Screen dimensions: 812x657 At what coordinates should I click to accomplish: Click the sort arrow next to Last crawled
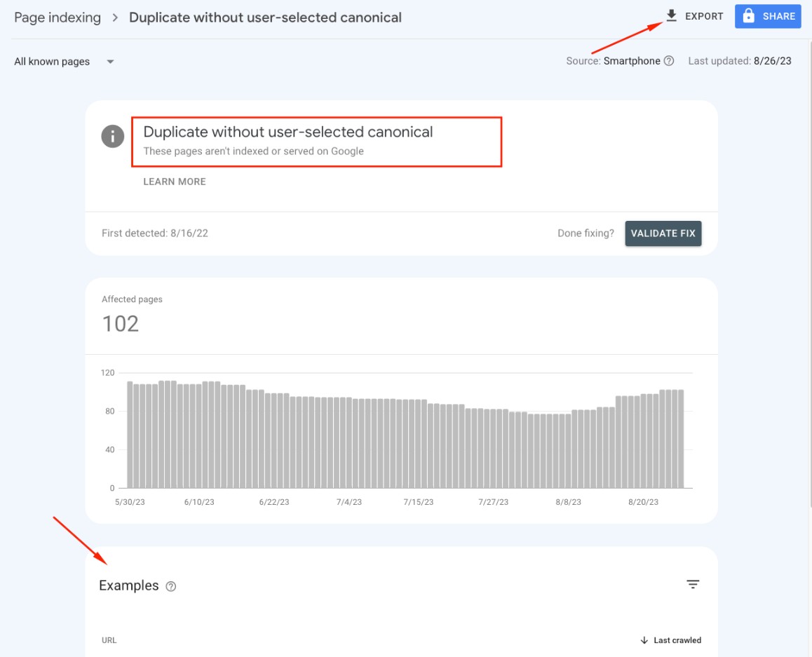point(644,640)
